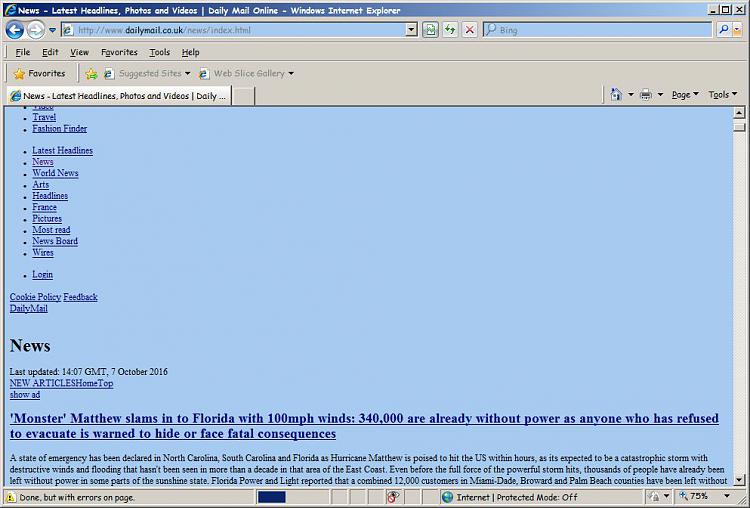
Task: Click the NEW ARTICLESHomeTop link
Action: 61,383
